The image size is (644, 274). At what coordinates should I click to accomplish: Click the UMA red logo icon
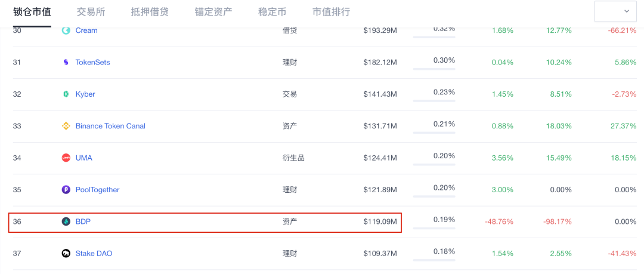(66, 158)
